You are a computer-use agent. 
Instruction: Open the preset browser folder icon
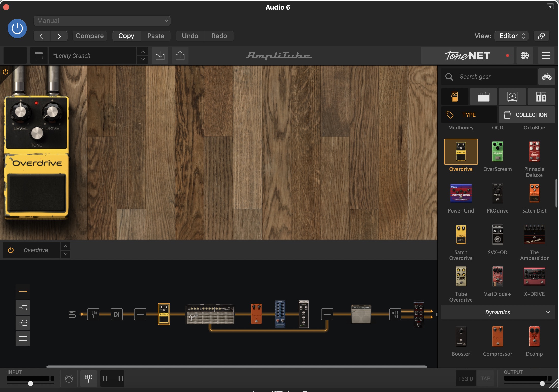click(39, 55)
